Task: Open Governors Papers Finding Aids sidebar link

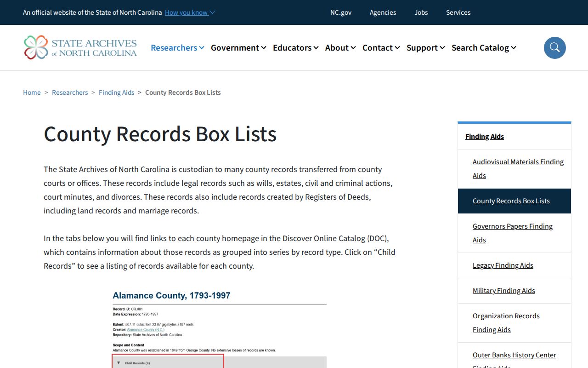Action: click(513, 233)
